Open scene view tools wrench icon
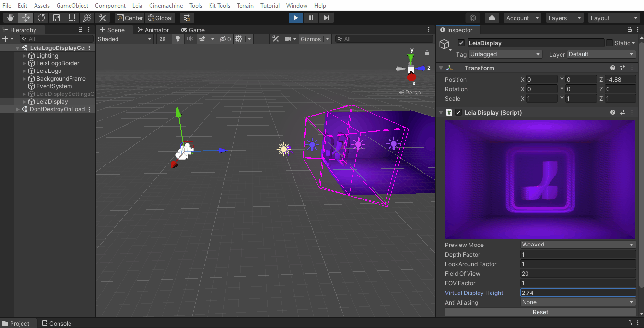This screenshot has height=328, width=644. coord(275,39)
